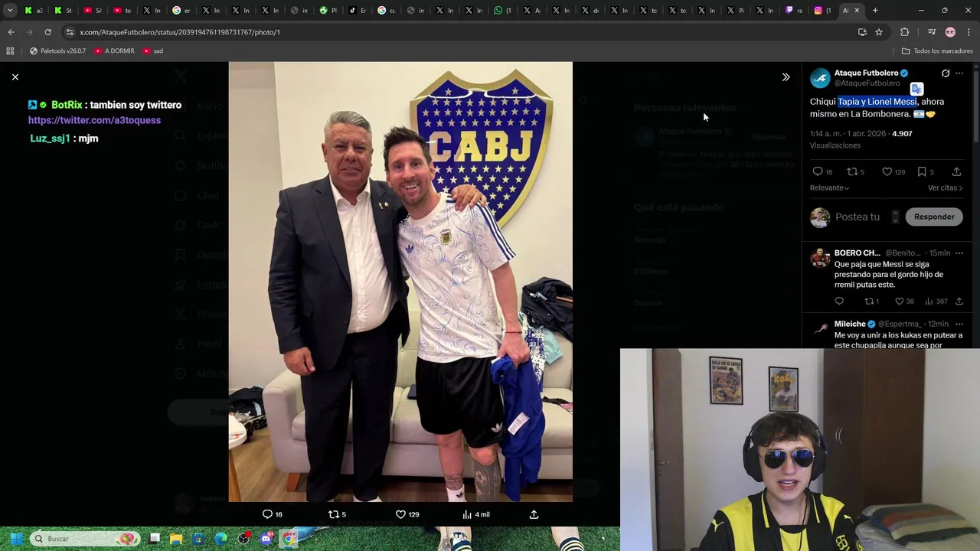The width and height of the screenshot is (980, 551).
Task: Open Microsoft Edge from the taskbar
Action: tap(221, 539)
